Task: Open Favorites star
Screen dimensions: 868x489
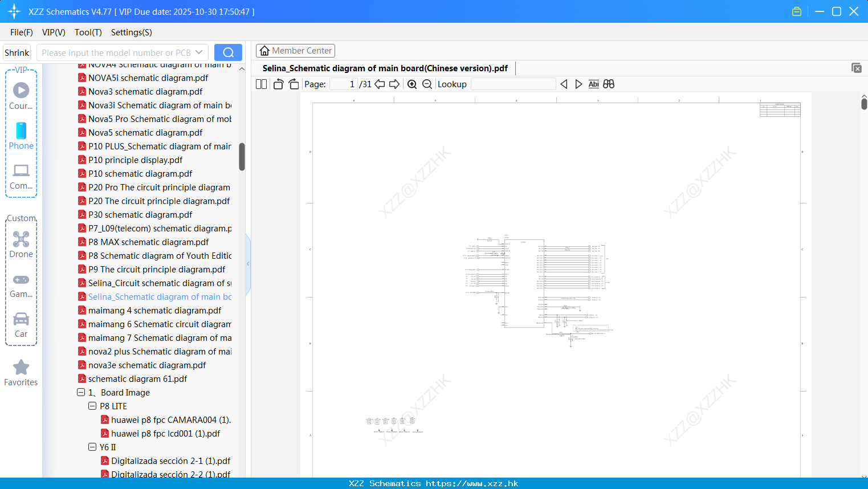Action: tap(21, 373)
